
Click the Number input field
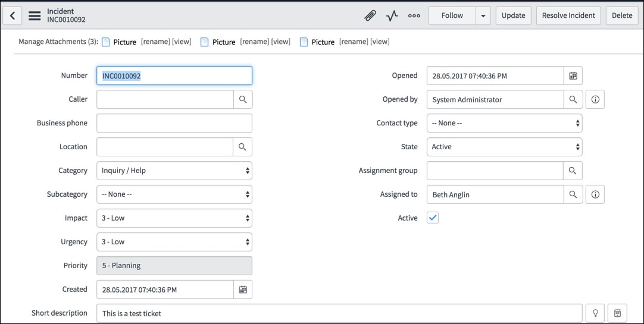174,76
